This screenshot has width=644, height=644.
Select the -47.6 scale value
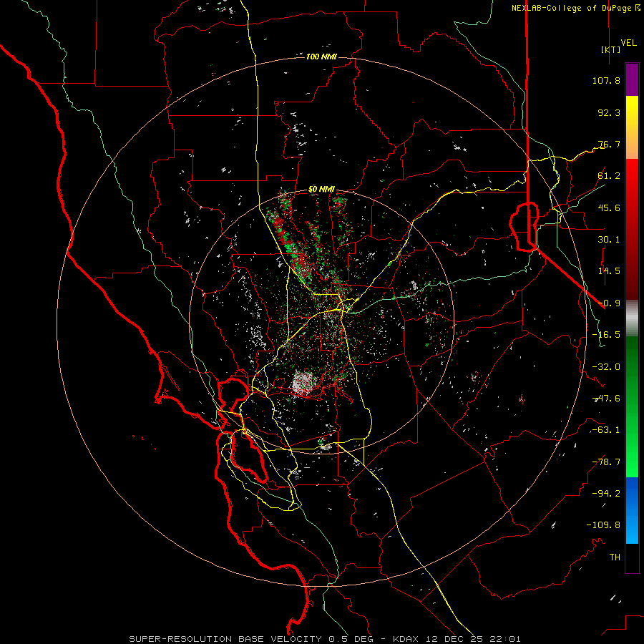point(606,399)
